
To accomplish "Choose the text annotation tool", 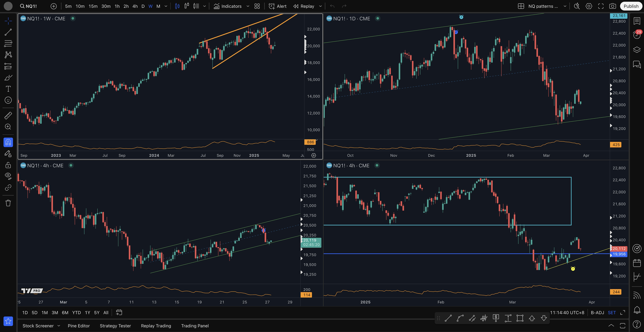I will tap(8, 89).
